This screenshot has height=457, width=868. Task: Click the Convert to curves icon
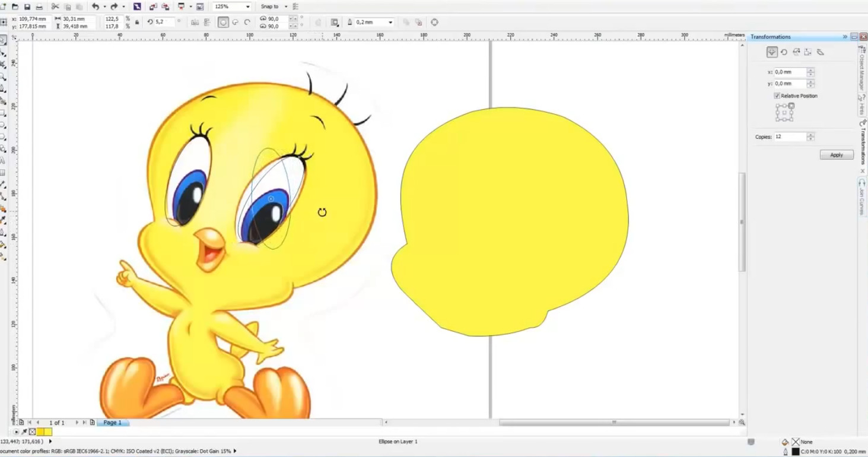(x=434, y=22)
